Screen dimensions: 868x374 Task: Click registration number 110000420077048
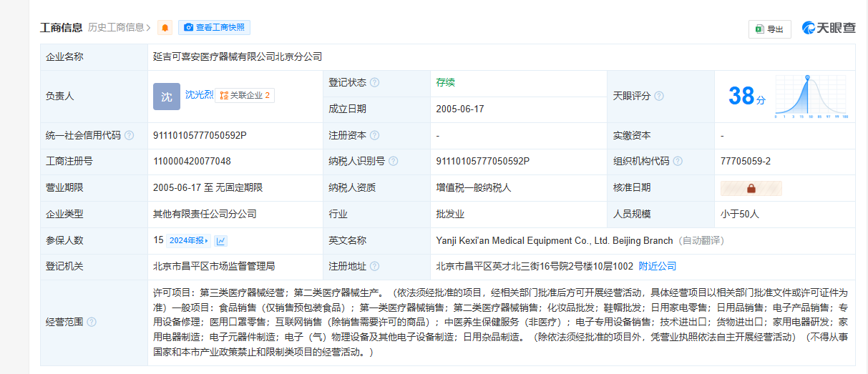pos(192,162)
